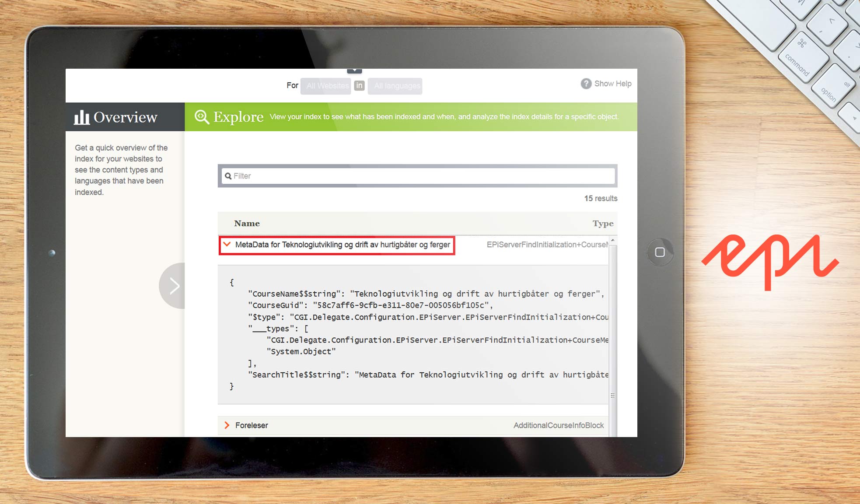
Task: Click the results scrollbar up arrow
Action: pyautogui.click(x=613, y=241)
